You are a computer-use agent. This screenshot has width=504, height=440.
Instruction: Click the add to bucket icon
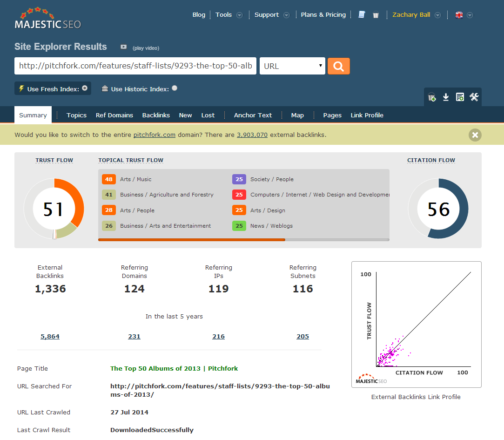pyautogui.click(x=432, y=97)
